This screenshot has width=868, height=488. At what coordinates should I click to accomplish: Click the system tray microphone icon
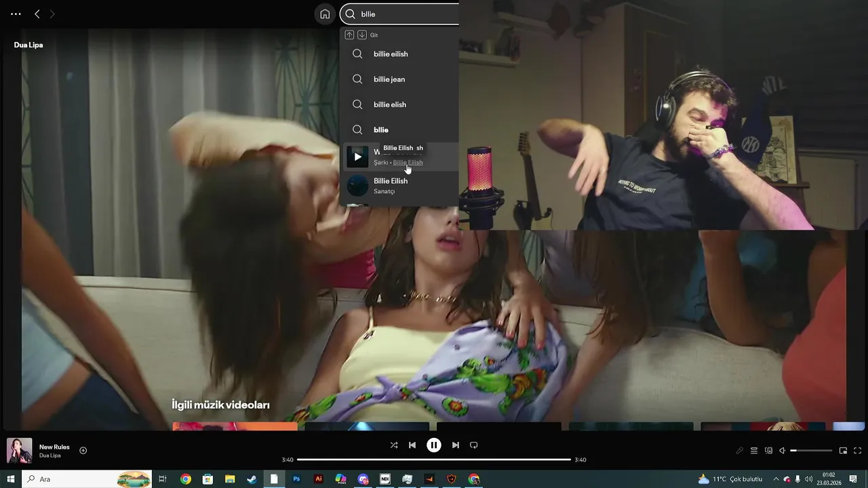[x=797, y=479]
